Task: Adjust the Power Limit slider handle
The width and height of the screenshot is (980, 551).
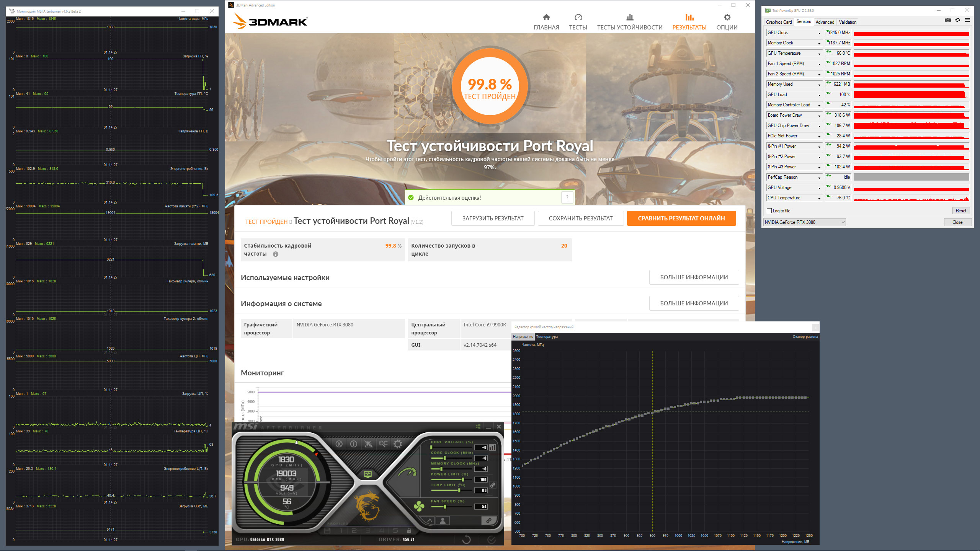Action: 463,479
